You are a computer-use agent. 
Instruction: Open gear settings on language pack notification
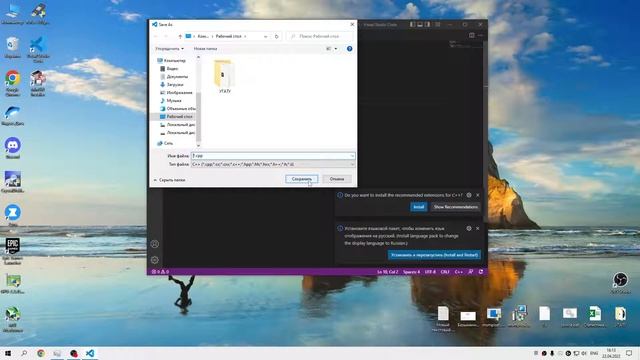click(x=469, y=229)
